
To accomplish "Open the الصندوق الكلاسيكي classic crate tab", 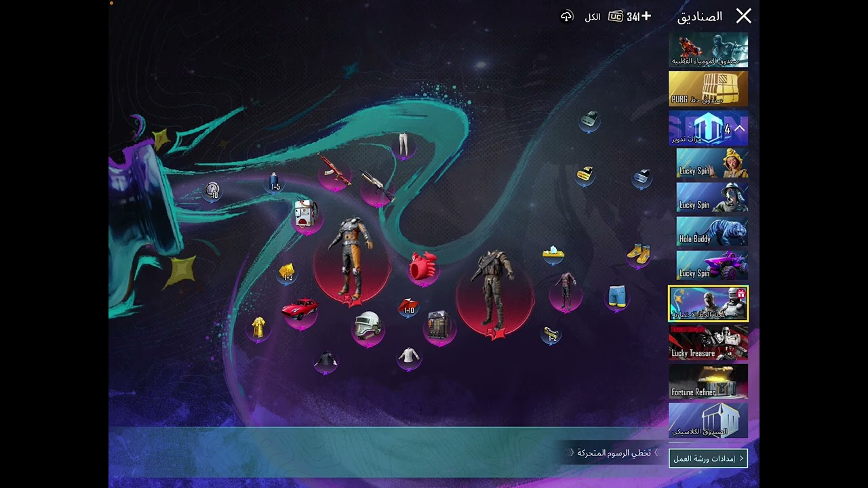I will pos(709,420).
